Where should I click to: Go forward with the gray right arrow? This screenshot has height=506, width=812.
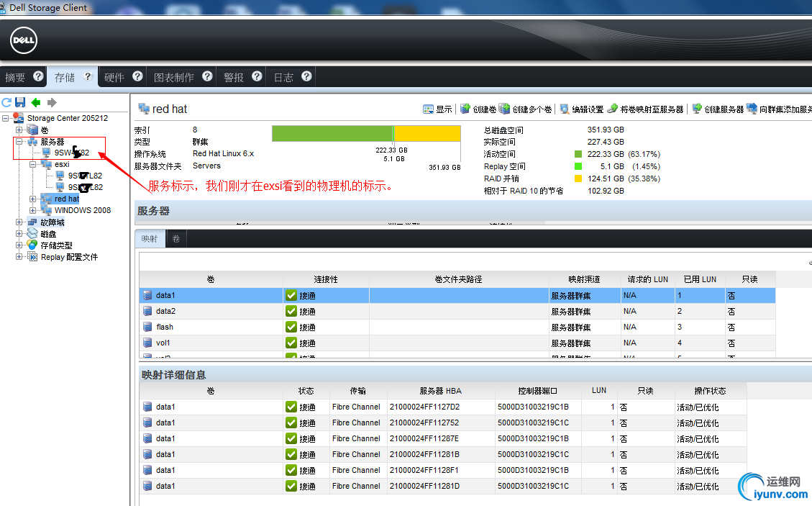[52, 102]
